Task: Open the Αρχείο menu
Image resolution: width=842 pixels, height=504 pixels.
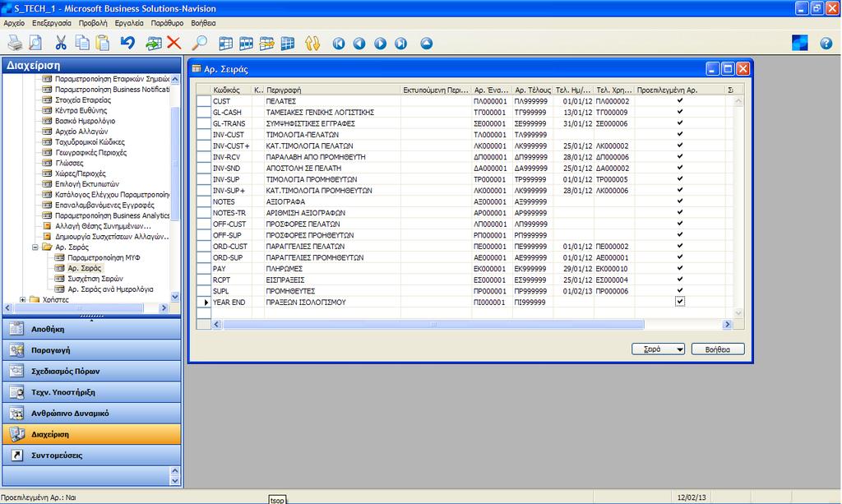Action: point(14,23)
